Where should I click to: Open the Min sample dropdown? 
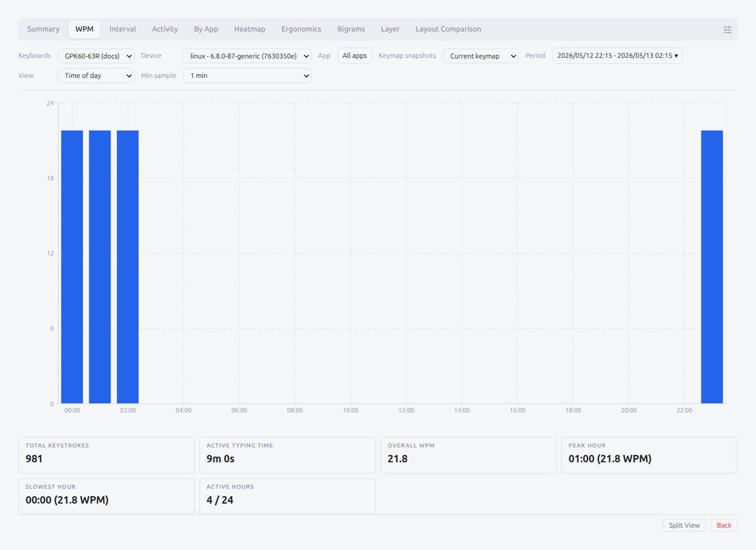[247, 76]
